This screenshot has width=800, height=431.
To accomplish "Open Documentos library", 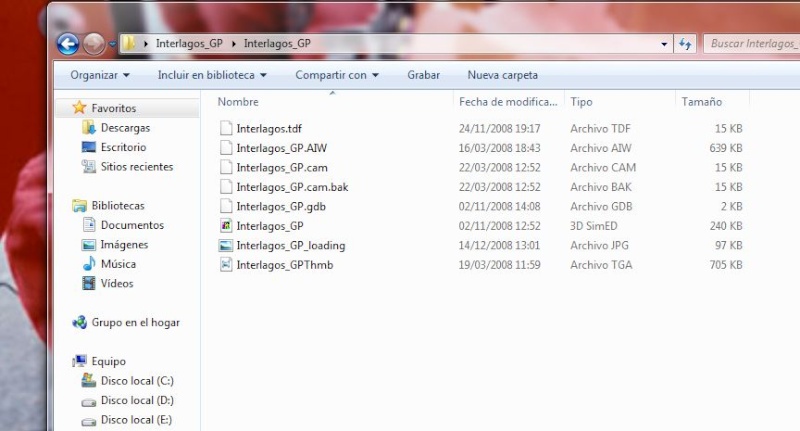I will (x=132, y=225).
